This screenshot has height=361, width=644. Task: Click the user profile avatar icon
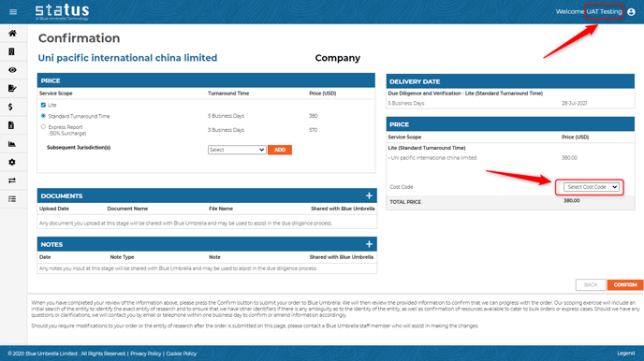point(631,12)
